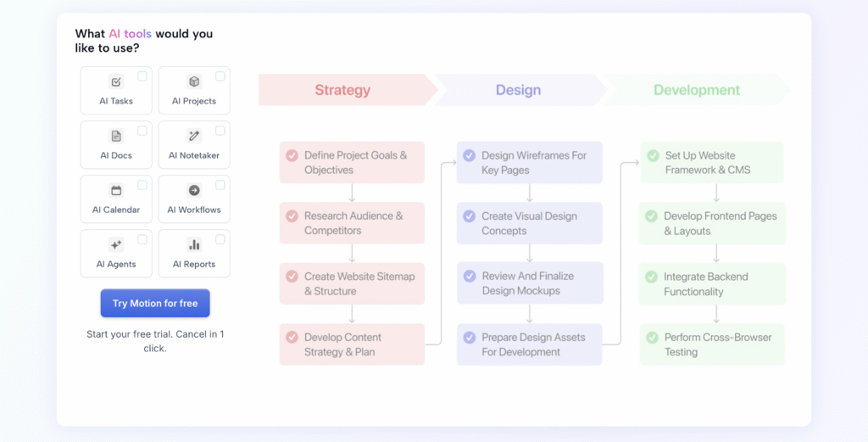
Task: Click the AI Notetaker pencil icon
Action: click(194, 136)
